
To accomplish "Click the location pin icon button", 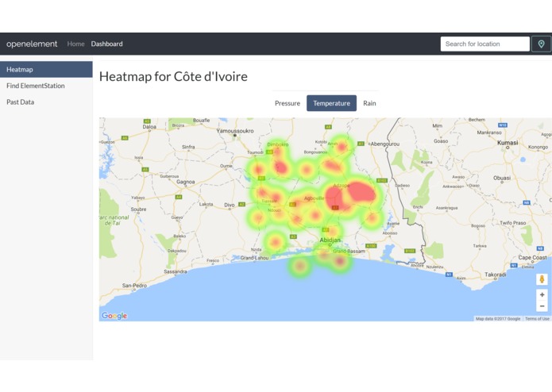I will (541, 44).
